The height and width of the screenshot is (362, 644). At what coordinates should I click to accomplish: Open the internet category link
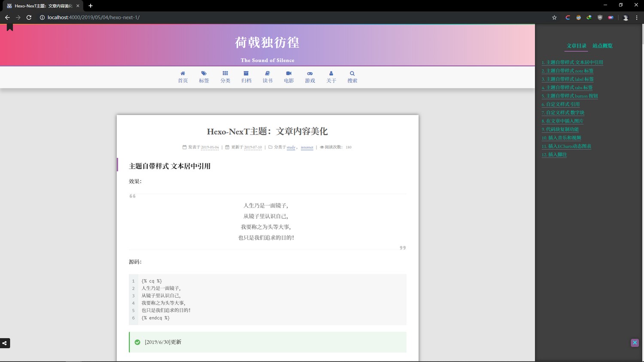coord(307,147)
